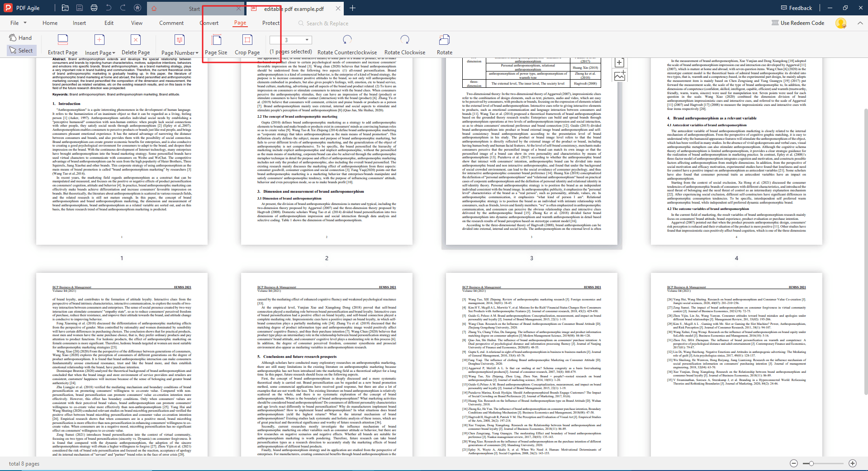Screen dimensions: 868x471
Task: Zoom out thumbnails with the minus button
Action: click(x=794, y=463)
